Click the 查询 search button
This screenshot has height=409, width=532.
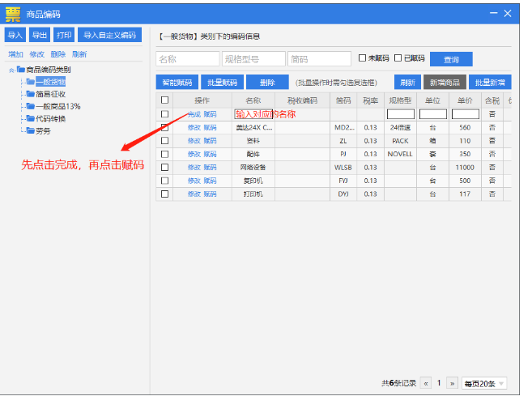(451, 59)
